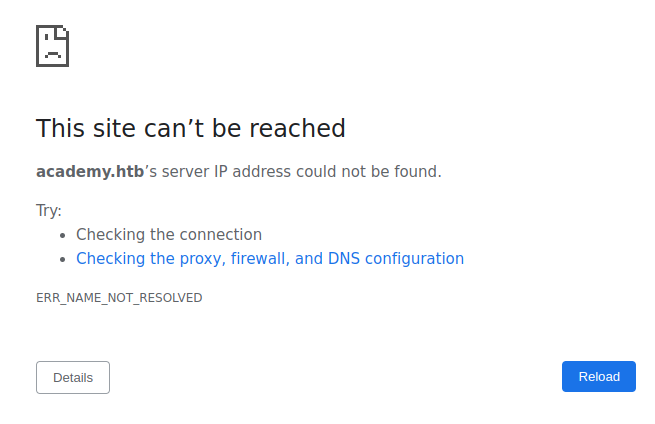Click the bullet before "Checking the connection"

click(x=64, y=236)
